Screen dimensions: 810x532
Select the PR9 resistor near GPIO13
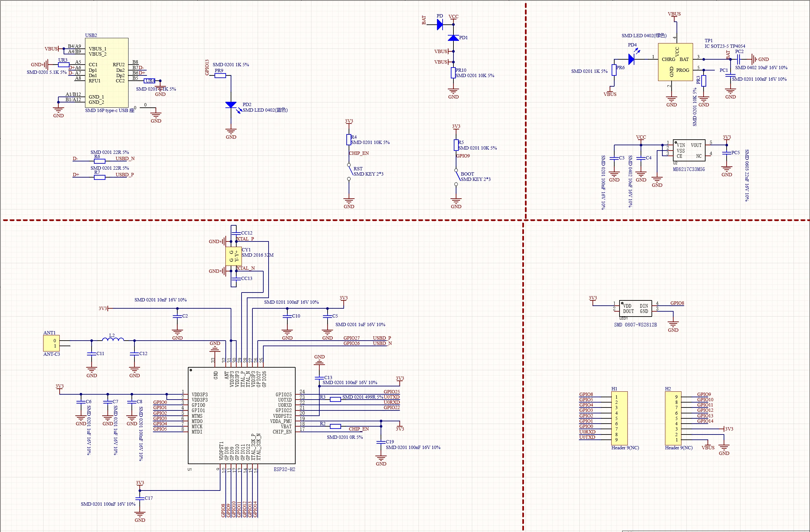[220, 75]
